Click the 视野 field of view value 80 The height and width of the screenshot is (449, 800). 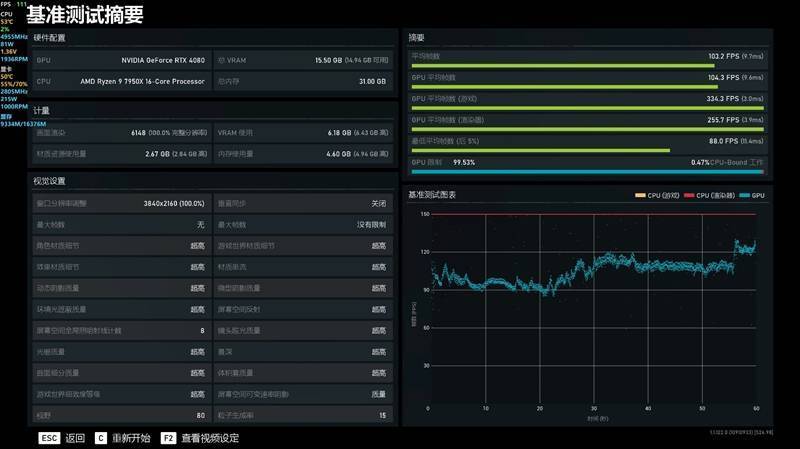pos(201,416)
